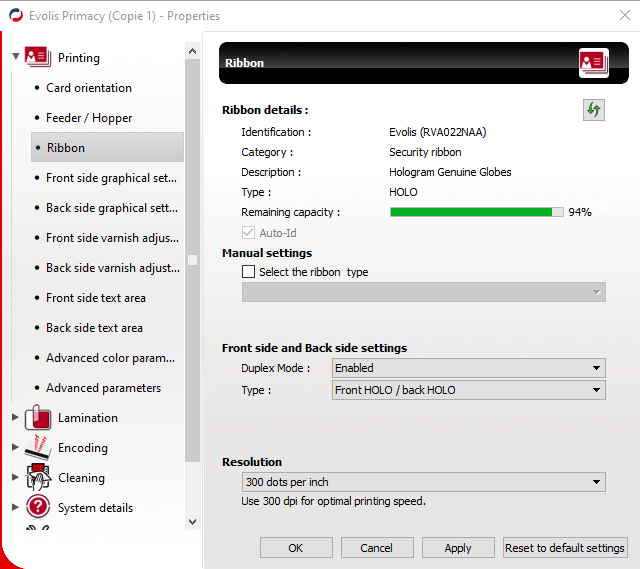Select the Printing category label
Screen dimensions: 640x569
coord(79,58)
